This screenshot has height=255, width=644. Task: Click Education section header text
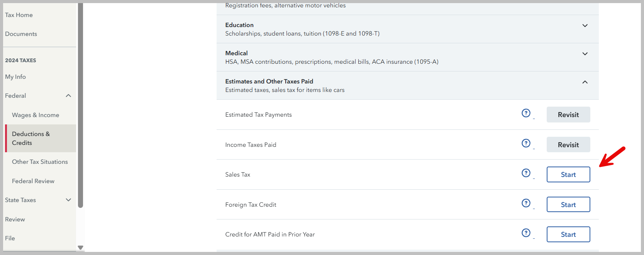point(239,25)
